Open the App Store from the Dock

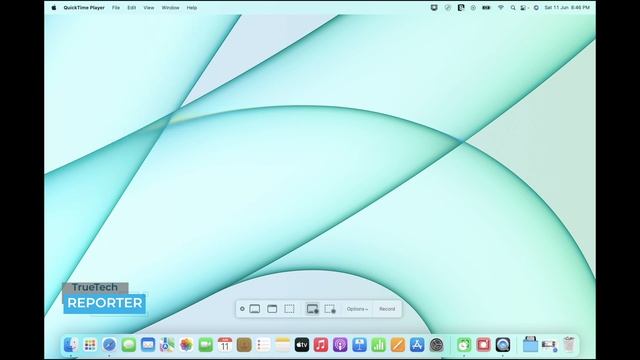[x=417, y=345]
